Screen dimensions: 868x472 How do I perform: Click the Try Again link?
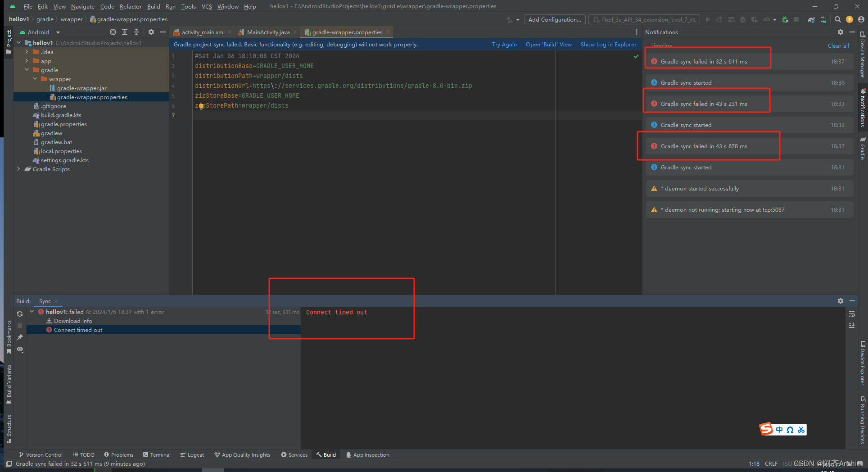504,44
